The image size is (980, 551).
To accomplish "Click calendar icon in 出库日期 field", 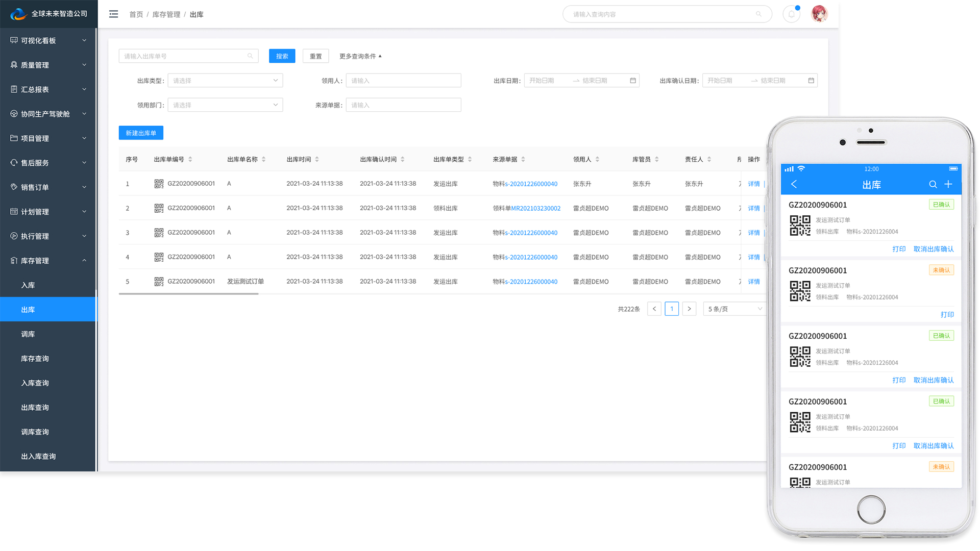I will point(633,81).
